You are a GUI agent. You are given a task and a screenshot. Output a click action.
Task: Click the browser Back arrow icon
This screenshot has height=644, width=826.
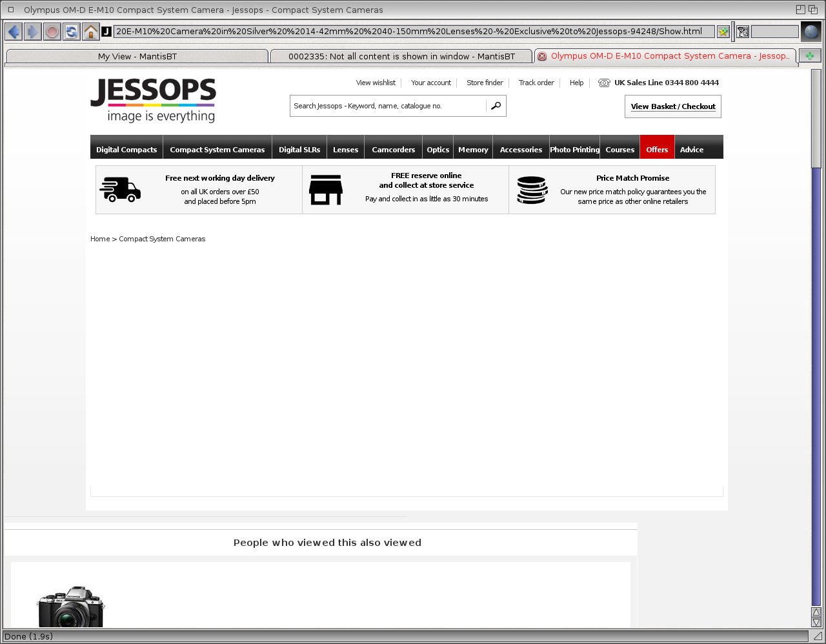tap(14, 32)
